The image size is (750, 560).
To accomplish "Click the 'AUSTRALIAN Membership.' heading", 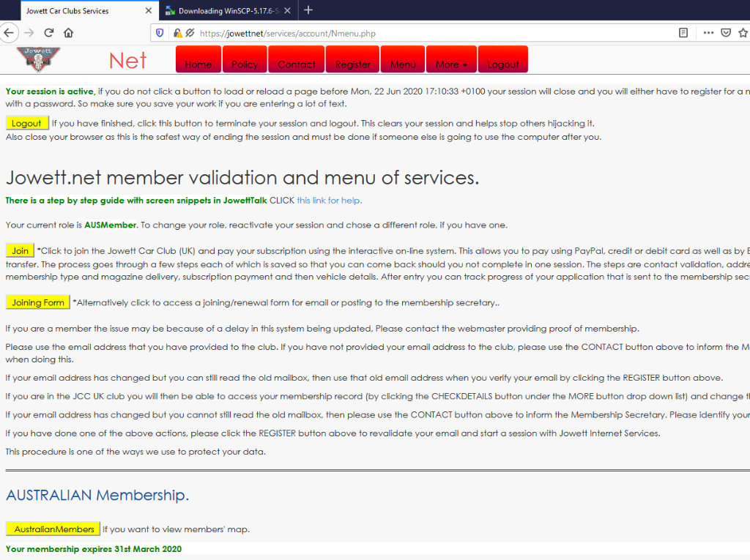I will click(97, 495).
